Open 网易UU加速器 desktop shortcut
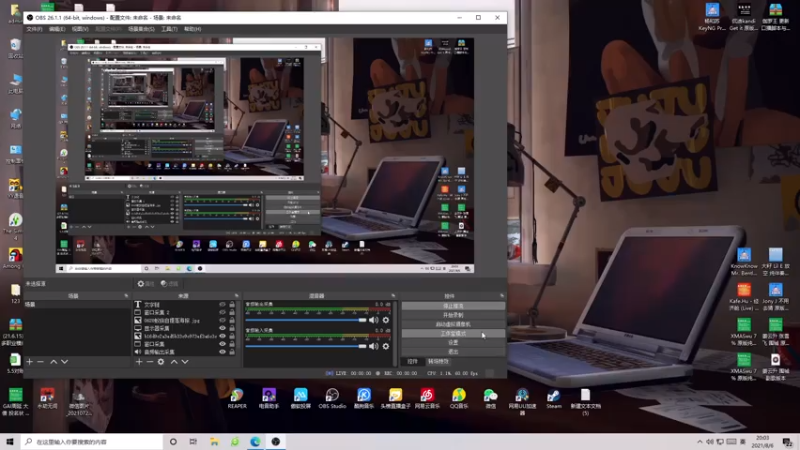 pos(522,401)
